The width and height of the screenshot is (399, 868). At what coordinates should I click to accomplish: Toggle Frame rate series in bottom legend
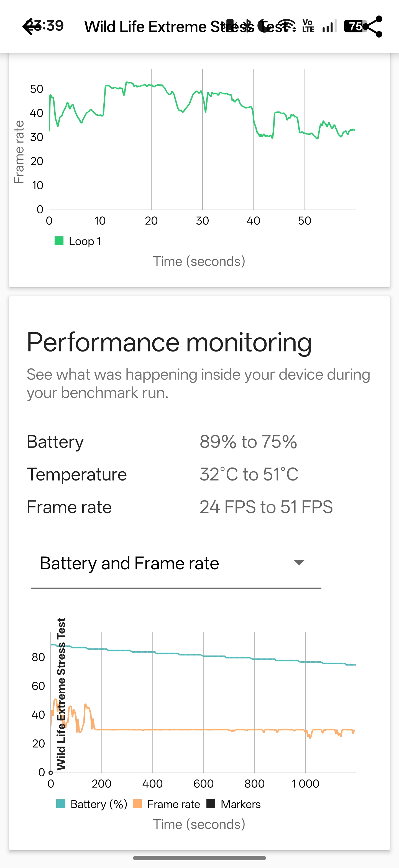[x=167, y=804]
